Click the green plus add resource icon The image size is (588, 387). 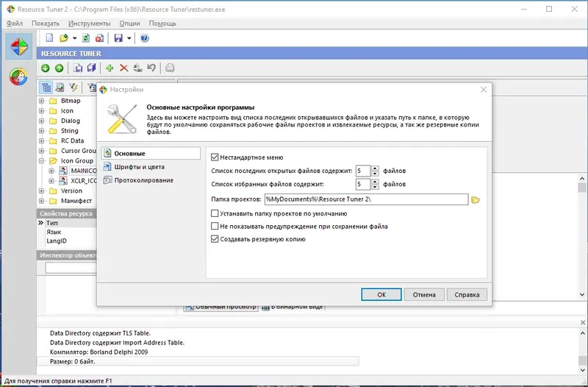click(x=110, y=68)
